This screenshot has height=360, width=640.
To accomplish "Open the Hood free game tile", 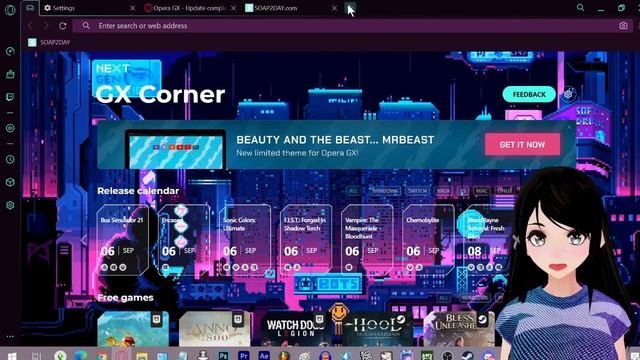I will [378, 329].
